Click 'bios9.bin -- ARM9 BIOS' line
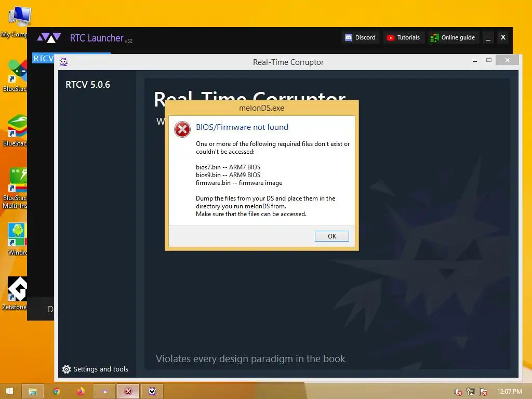This screenshot has width=532, height=399. pos(228,175)
